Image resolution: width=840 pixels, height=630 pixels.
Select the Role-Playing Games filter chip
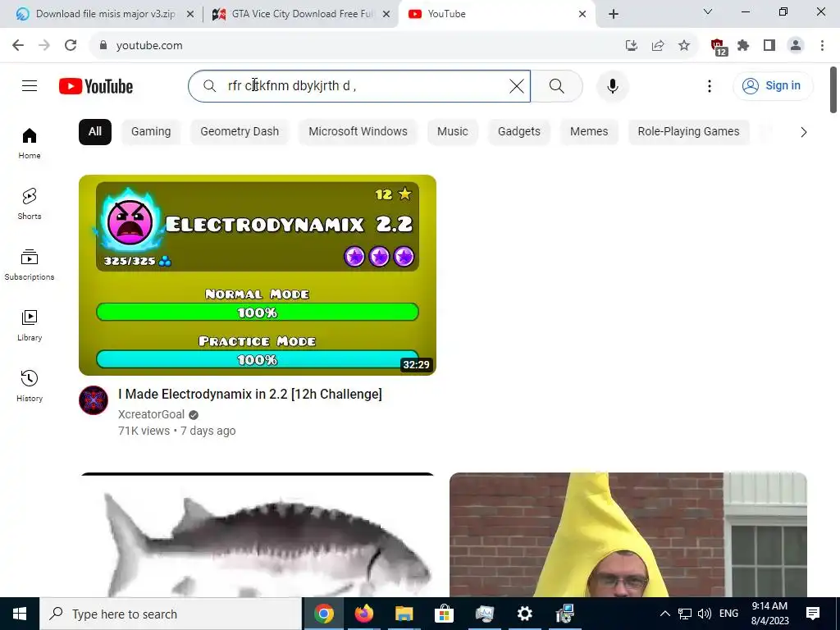tap(688, 132)
